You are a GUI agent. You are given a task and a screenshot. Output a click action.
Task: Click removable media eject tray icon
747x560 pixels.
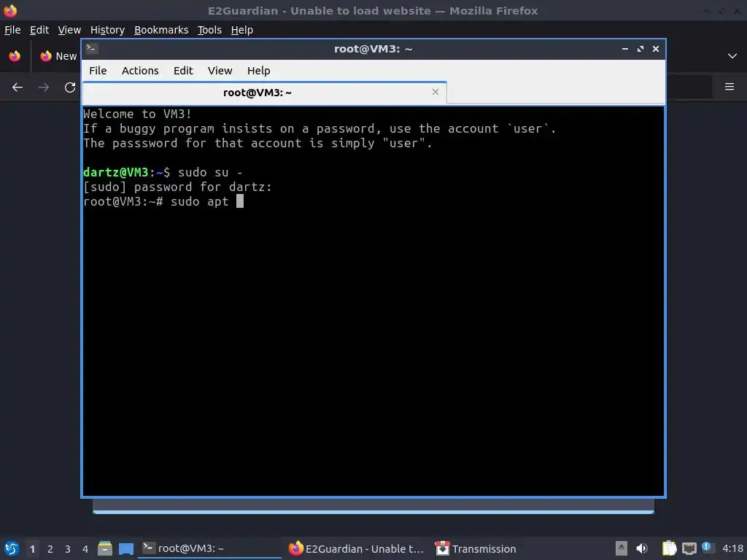pyautogui.click(x=622, y=548)
